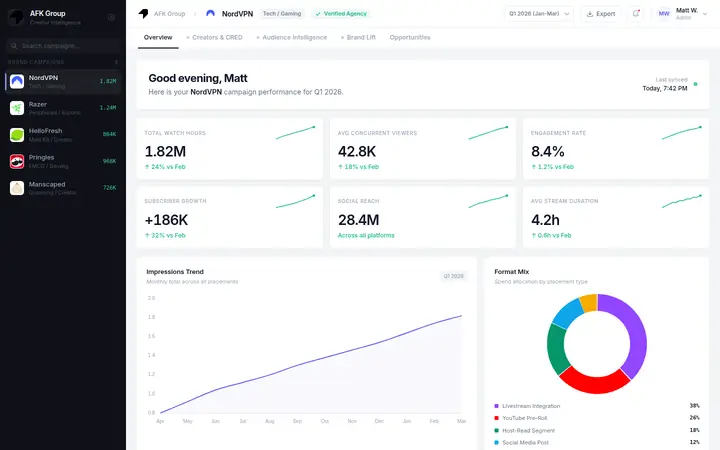Screen dimensions: 720x450
Task: Click the Engagement Rate sparkline
Action: click(681, 133)
